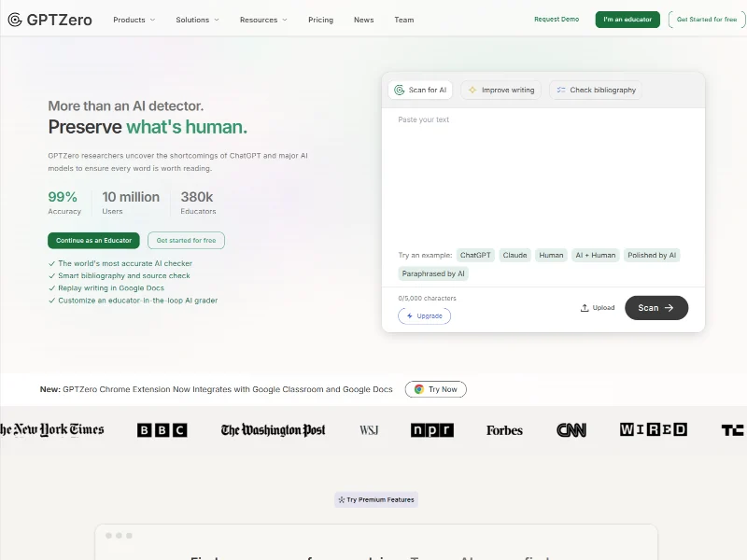The height and width of the screenshot is (560, 747).
Task: Click 'Smart bibliography and source check'
Action: (124, 275)
